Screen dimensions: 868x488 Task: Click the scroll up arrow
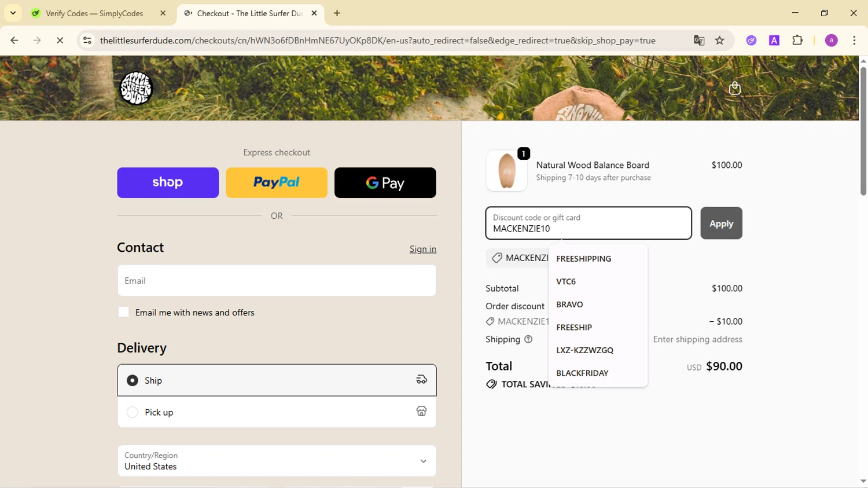point(863,61)
